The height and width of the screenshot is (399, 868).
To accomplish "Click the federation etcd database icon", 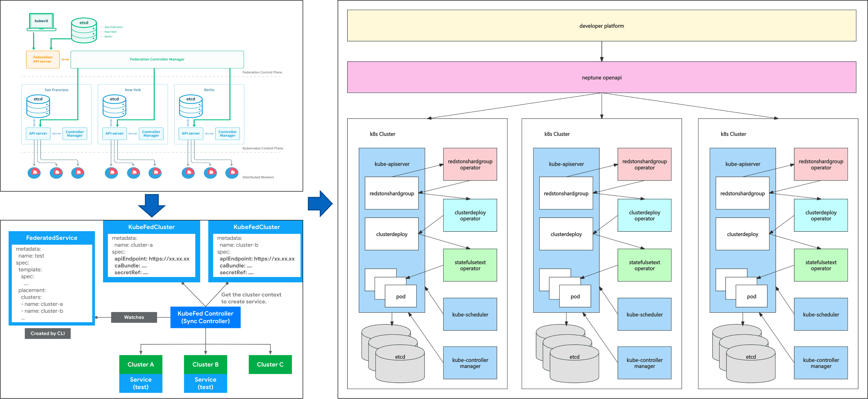I will (84, 31).
